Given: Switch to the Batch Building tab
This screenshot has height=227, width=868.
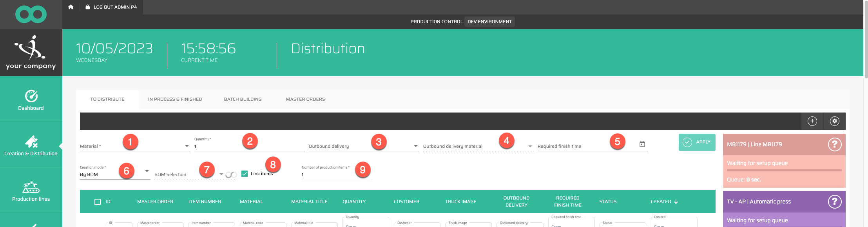Looking at the screenshot, I should tap(243, 99).
